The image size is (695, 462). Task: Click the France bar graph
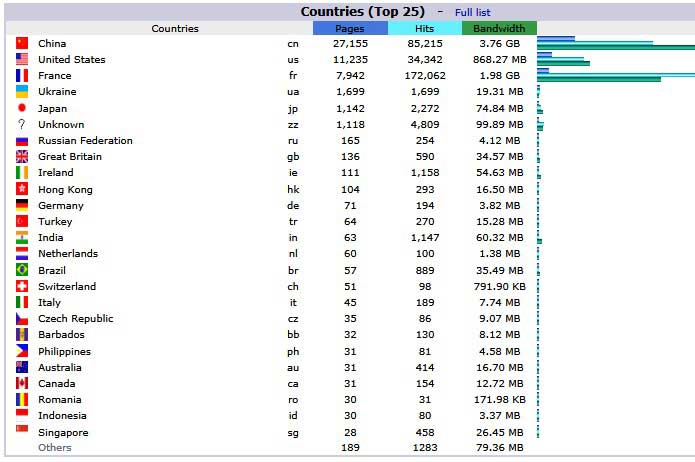click(x=616, y=75)
